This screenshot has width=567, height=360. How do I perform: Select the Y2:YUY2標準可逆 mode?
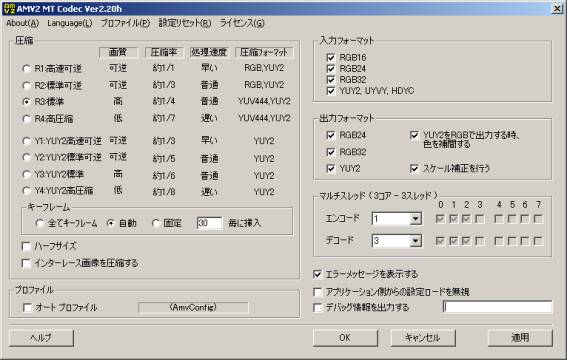pyautogui.click(x=26, y=157)
